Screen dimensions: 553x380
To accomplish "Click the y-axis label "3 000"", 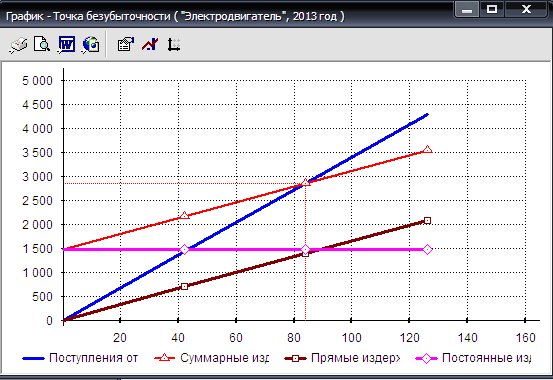I will point(37,177).
